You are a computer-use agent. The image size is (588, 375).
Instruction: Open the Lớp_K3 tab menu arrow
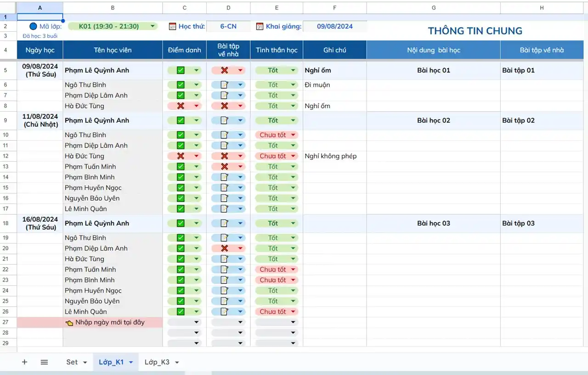(177, 363)
